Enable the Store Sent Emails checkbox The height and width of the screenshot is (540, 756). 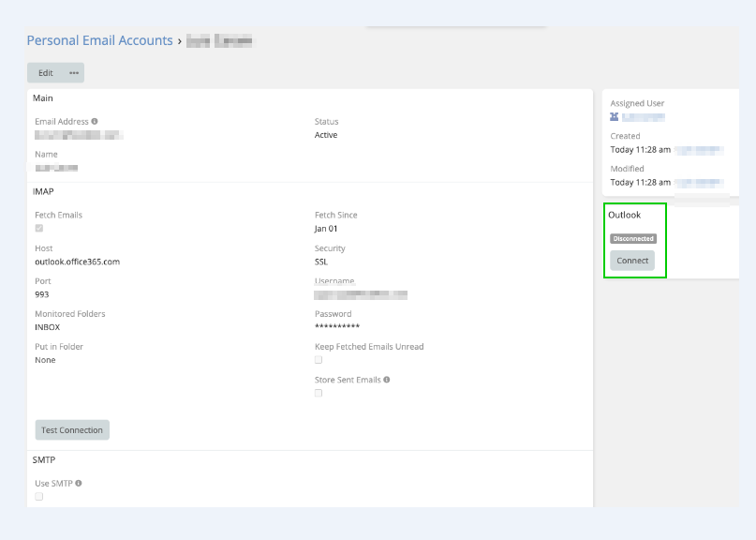click(x=319, y=393)
